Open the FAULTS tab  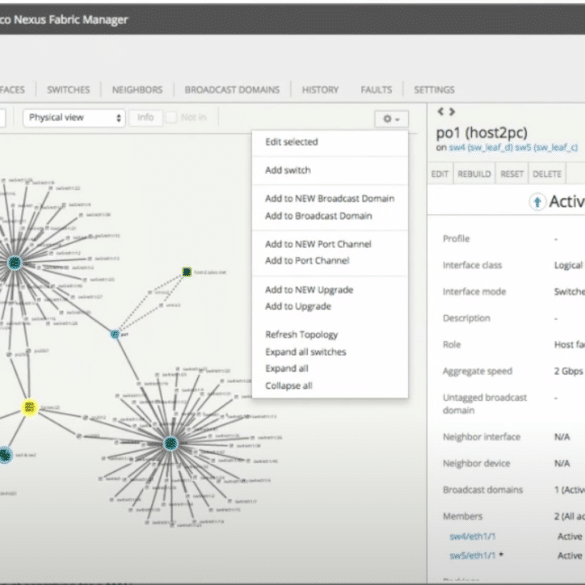click(376, 90)
